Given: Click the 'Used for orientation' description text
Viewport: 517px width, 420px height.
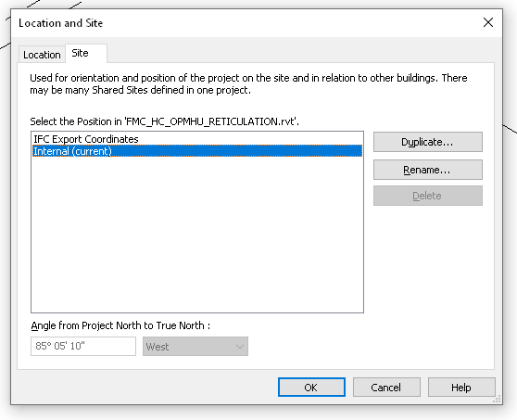Looking at the screenshot, I should pyautogui.click(x=248, y=83).
